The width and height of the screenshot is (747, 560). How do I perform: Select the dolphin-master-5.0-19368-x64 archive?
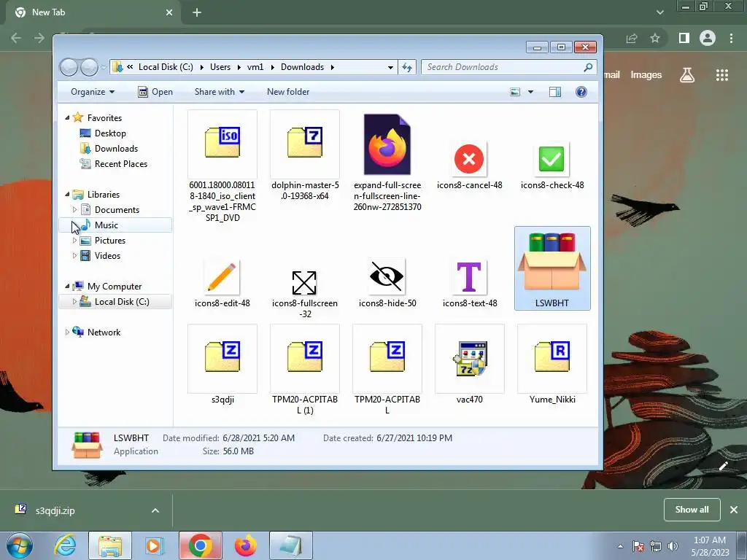tap(305, 156)
